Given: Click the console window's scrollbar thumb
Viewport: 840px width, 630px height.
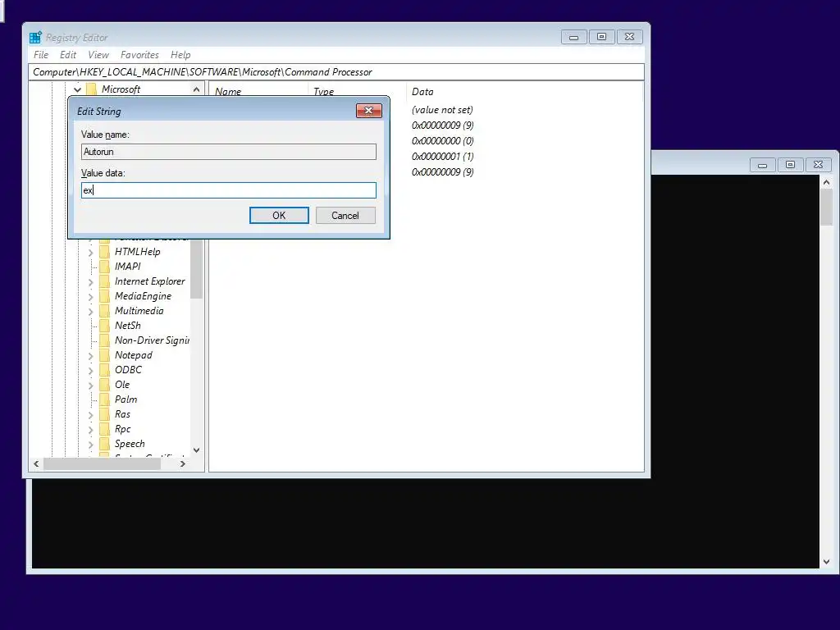Looking at the screenshot, I should (826, 207).
